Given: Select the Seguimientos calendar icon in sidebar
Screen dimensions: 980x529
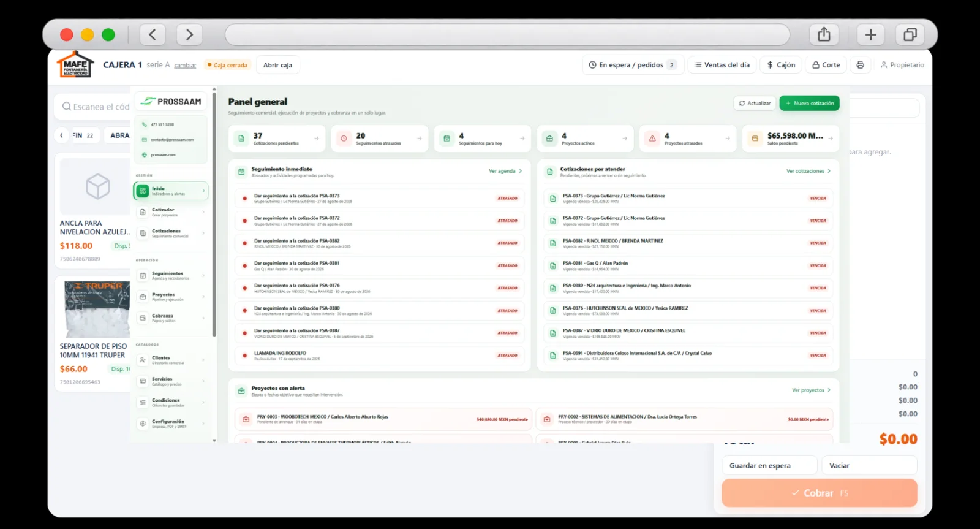Looking at the screenshot, I should click(x=143, y=276).
